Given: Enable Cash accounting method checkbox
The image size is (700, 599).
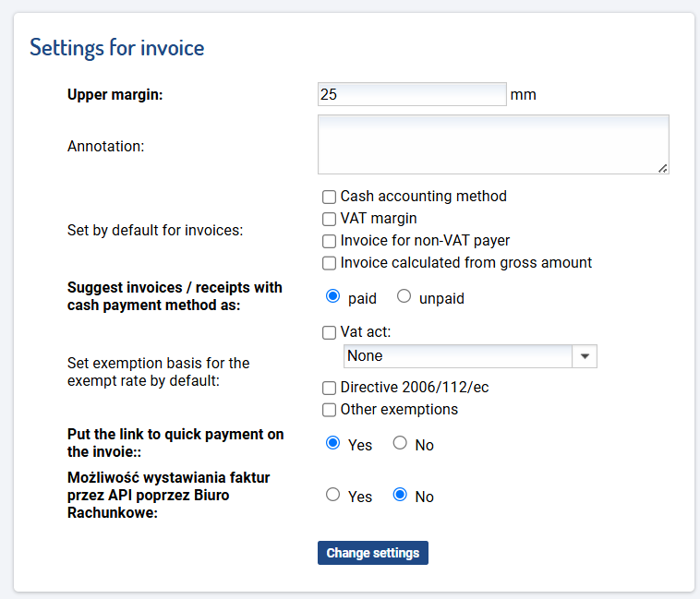Looking at the screenshot, I should tap(329, 197).
